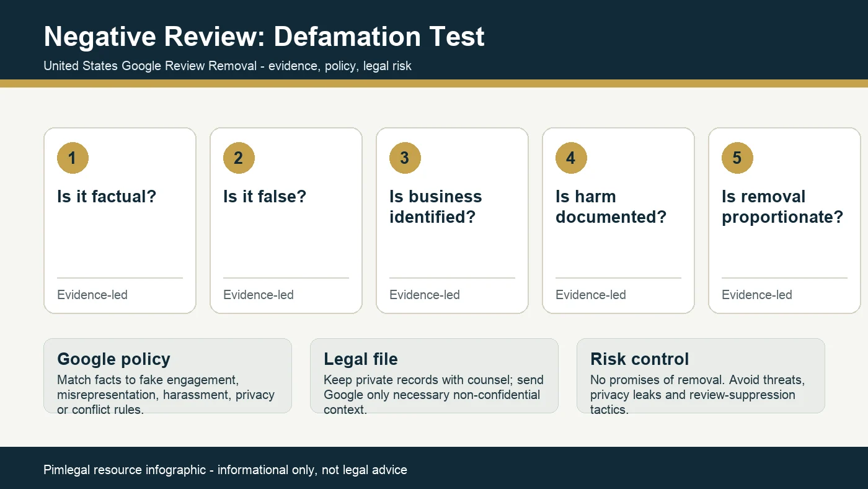868x489 pixels.
Task: Select the heading "Is it factual?"
Action: click(x=107, y=197)
